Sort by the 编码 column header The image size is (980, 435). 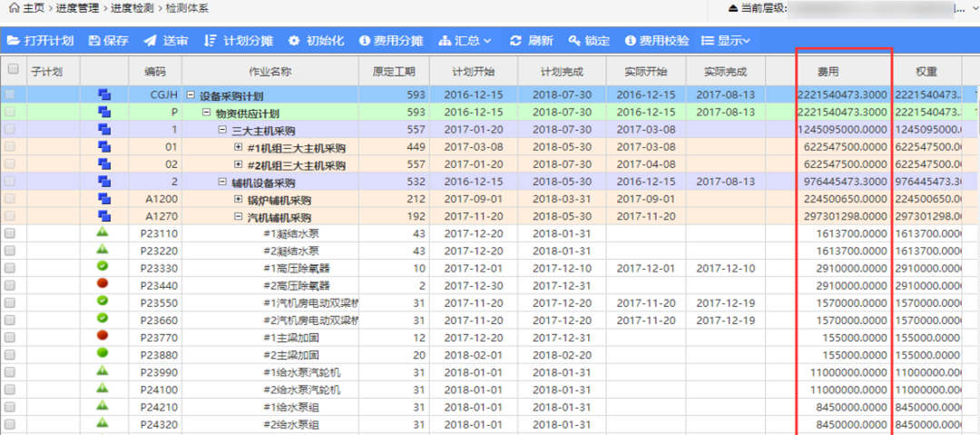155,71
